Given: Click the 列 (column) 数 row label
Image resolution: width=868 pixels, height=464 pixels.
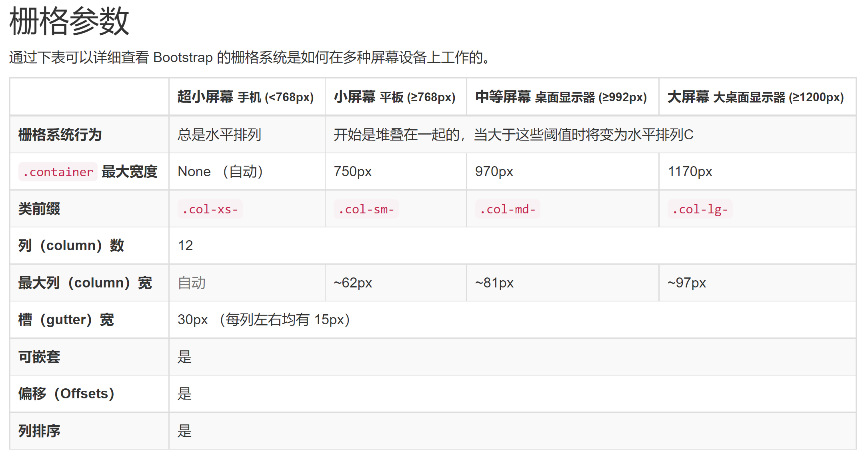Looking at the screenshot, I should [x=71, y=245].
